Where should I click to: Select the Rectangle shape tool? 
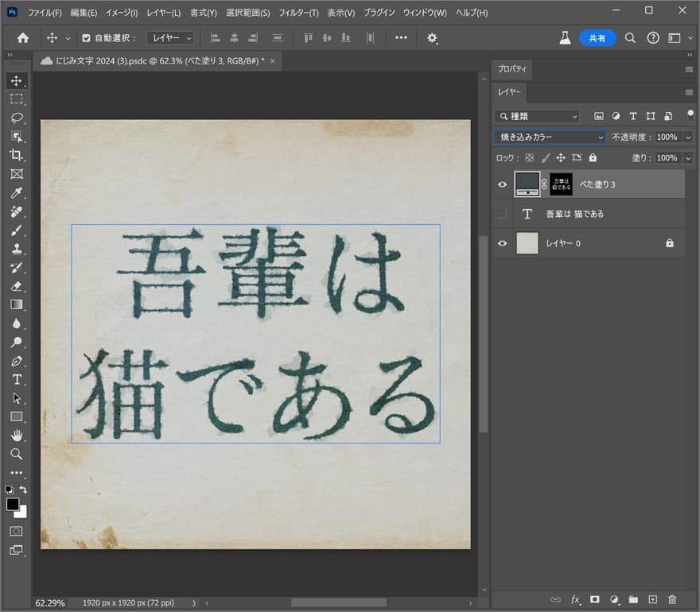click(17, 416)
